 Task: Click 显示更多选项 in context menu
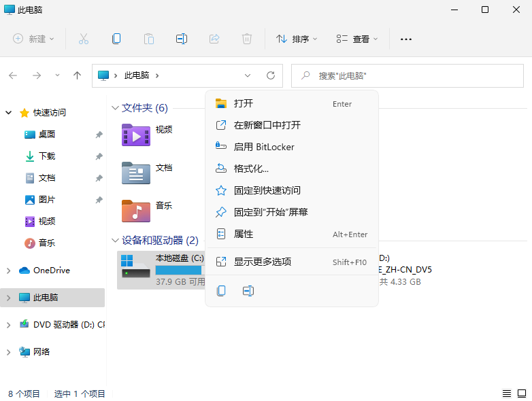(x=263, y=262)
